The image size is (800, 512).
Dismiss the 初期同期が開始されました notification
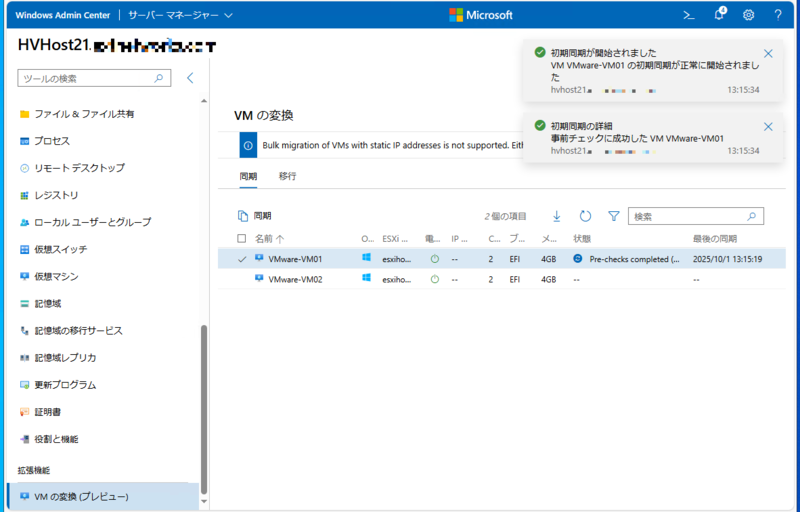coord(768,54)
